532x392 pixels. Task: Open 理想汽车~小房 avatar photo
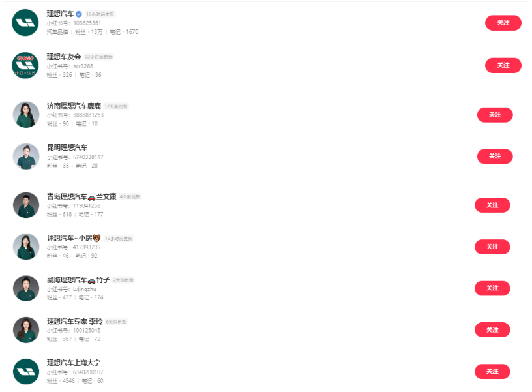coord(26,247)
